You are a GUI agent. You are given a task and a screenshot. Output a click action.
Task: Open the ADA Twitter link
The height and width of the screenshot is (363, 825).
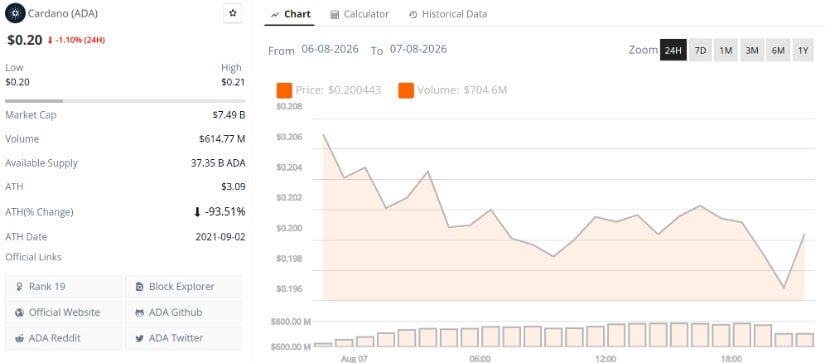(184, 338)
